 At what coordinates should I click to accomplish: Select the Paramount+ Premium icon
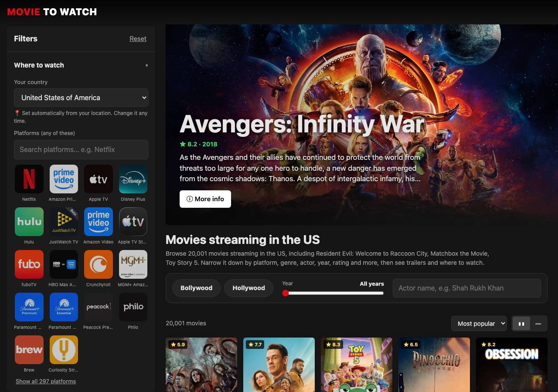(x=29, y=307)
